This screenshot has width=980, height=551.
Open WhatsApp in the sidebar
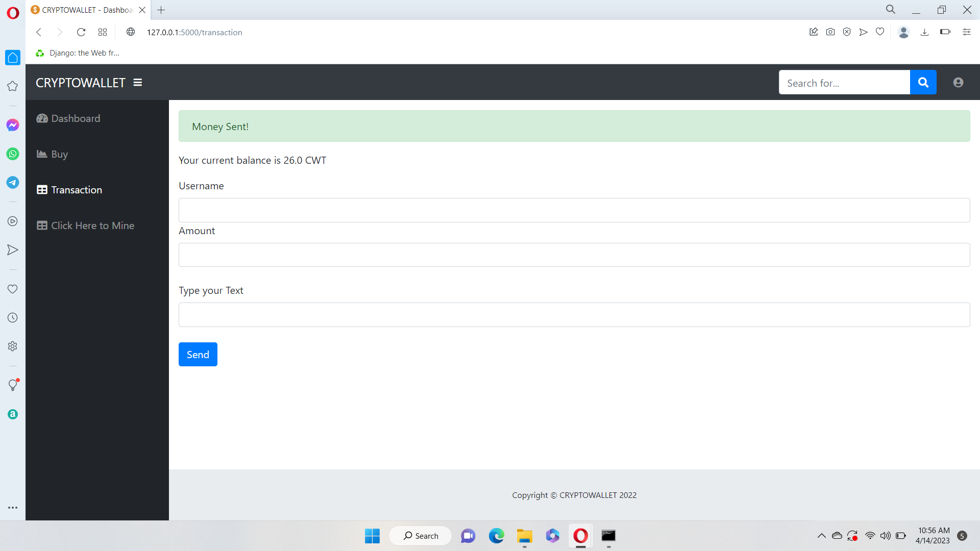point(12,154)
